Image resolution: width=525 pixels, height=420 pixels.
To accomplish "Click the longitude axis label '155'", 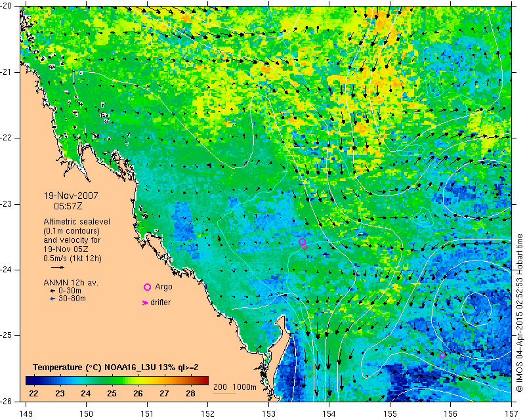I will [x=390, y=414].
